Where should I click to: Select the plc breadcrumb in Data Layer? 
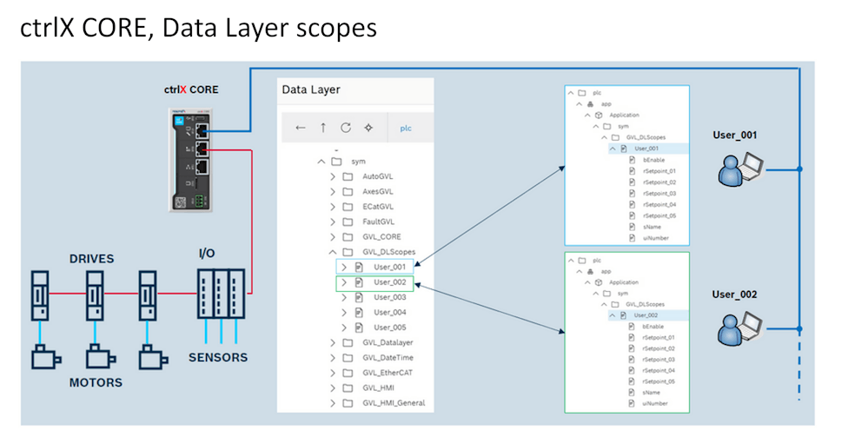click(406, 128)
